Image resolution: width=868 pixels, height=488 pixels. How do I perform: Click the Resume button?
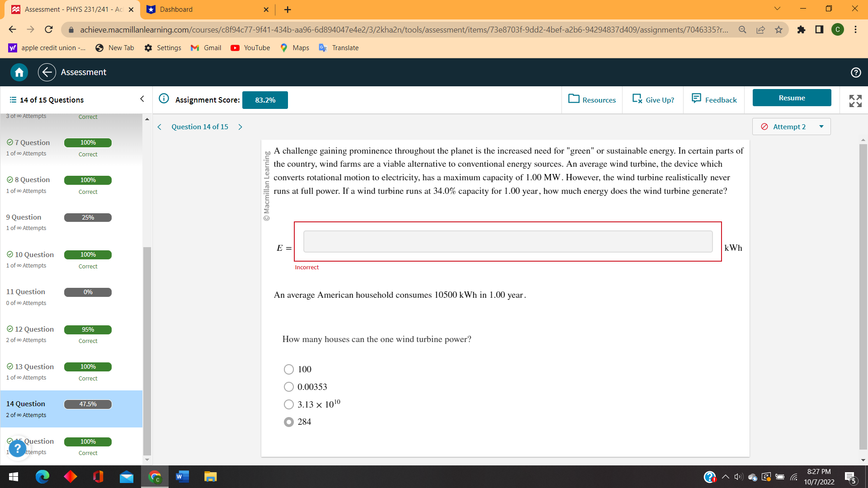coord(792,98)
